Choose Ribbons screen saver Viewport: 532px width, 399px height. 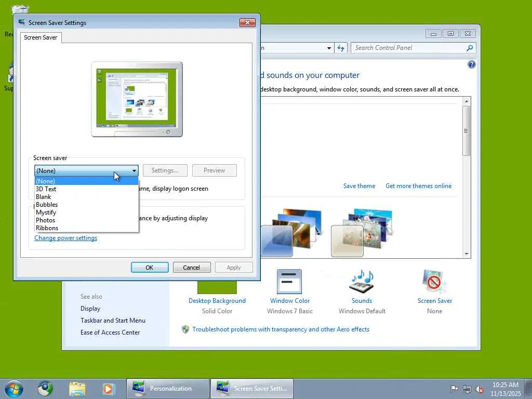[87, 228]
